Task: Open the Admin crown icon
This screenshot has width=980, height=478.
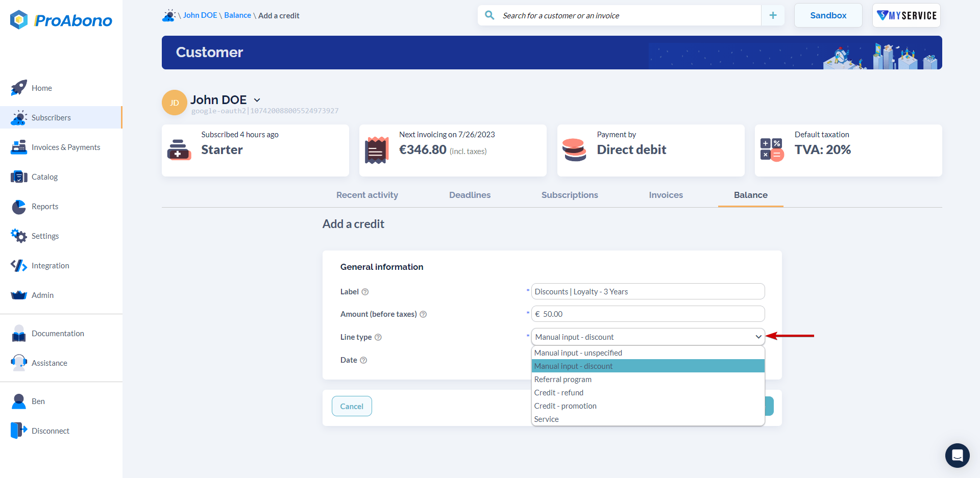Action: (x=18, y=295)
